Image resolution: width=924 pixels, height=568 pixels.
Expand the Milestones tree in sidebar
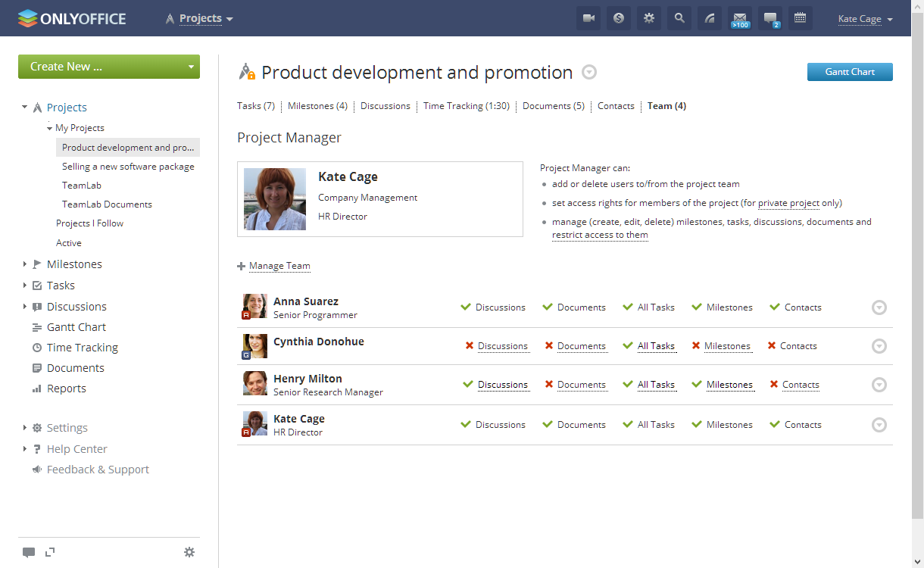pos(25,264)
